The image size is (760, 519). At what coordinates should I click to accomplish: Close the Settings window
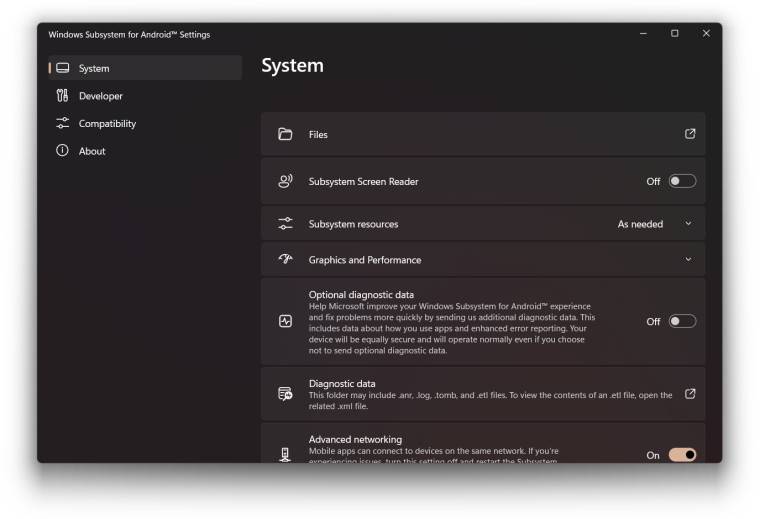pos(706,33)
